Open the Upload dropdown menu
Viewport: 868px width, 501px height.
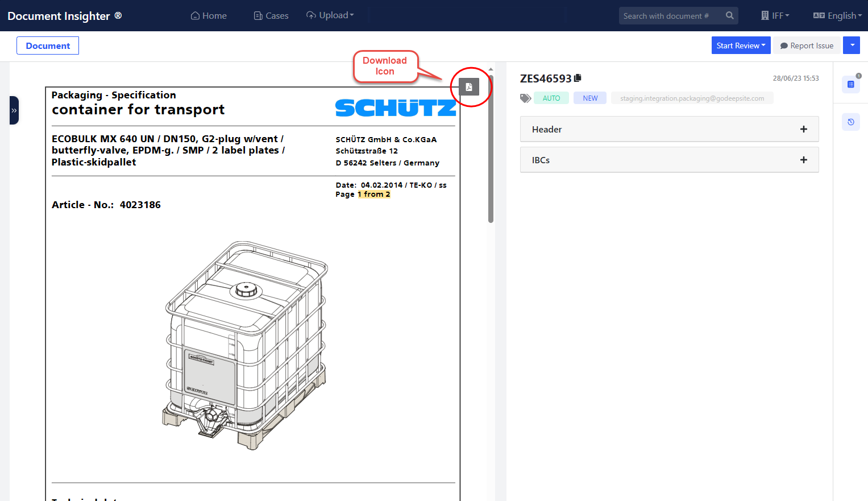[x=330, y=15]
